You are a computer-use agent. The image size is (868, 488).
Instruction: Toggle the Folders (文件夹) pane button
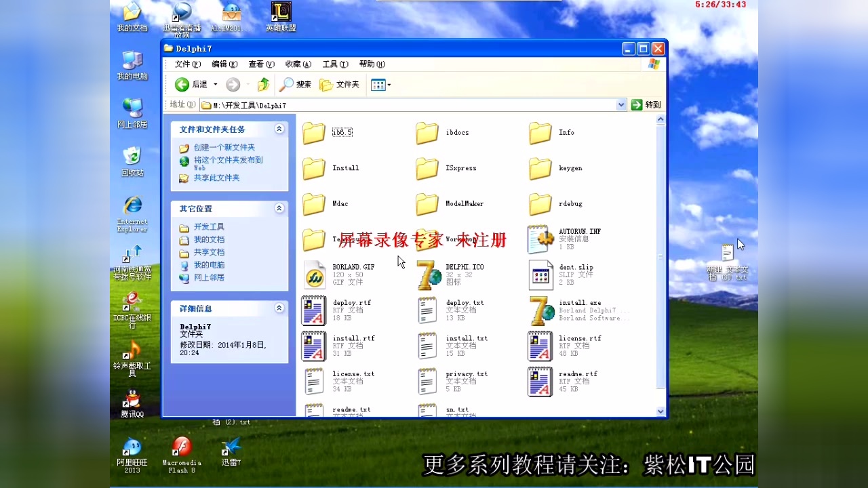tap(339, 85)
